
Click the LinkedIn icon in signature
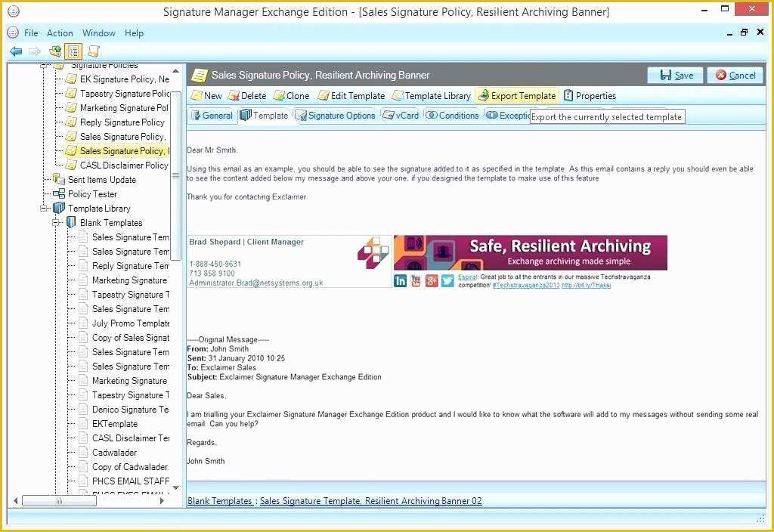[401, 280]
